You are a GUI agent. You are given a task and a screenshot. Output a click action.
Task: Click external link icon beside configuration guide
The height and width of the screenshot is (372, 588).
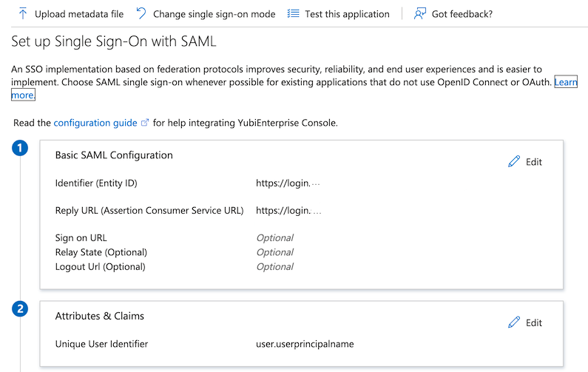click(145, 123)
